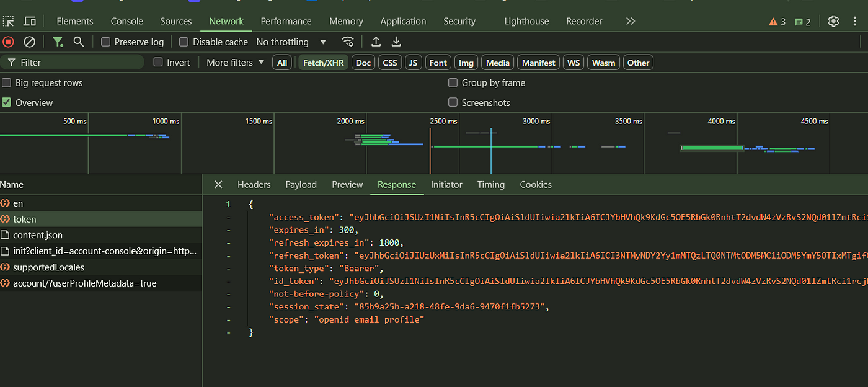
Task: Close the request details pane
Action: 218,184
